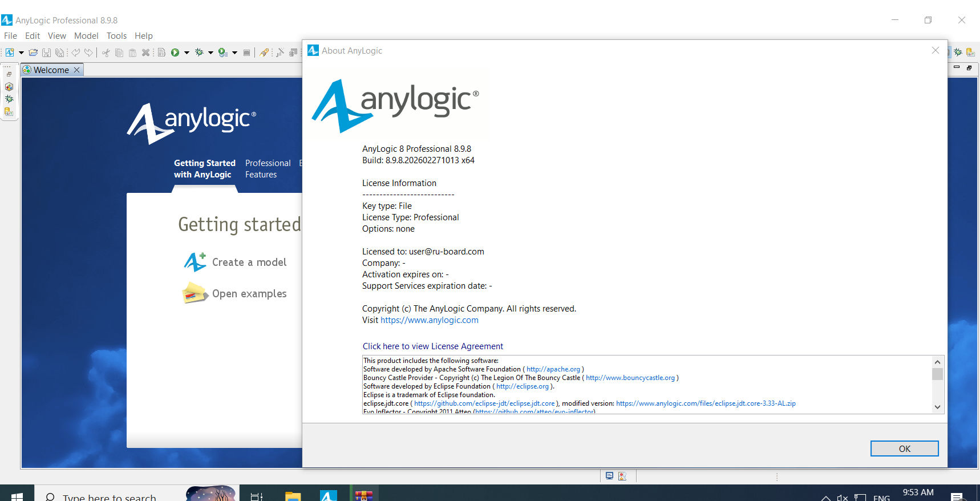
Task: Select the Welcome editor tab
Action: (51, 70)
